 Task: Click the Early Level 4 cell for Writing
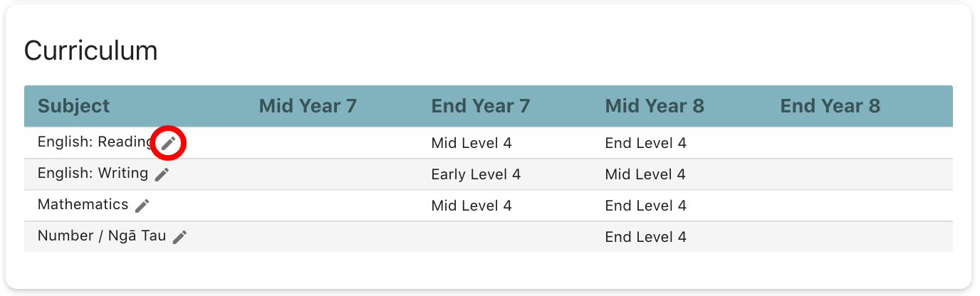tap(476, 174)
